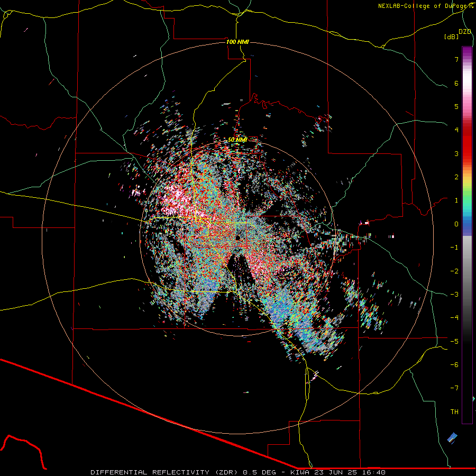
Task: Select the DZD product label above color scale
Action: [x=465, y=32]
